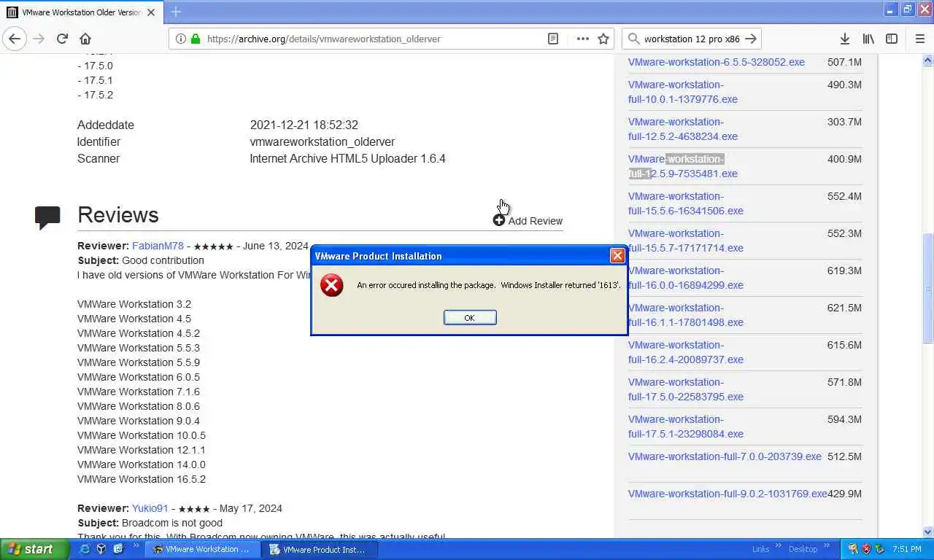Close the VMware Product Installation dialog
The height and width of the screenshot is (560, 934).
(617, 256)
